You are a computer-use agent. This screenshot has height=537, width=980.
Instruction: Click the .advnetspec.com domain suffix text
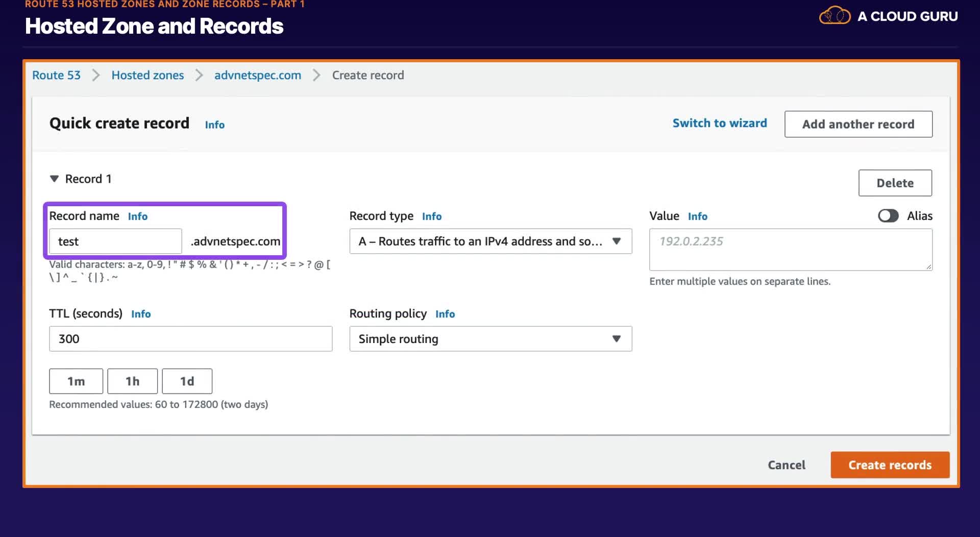point(235,241)
